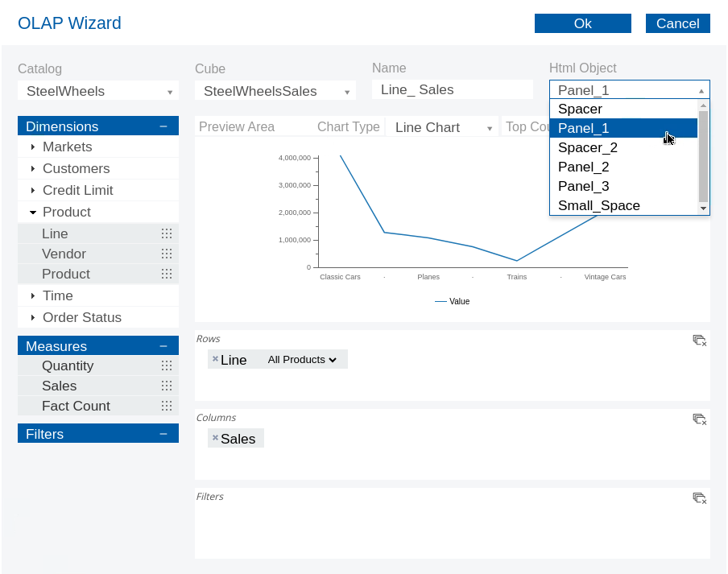Remove Sales from Columns using x
Image resolution: width=728 pixels, height=574 pixels.
click(x=215, y=438)
